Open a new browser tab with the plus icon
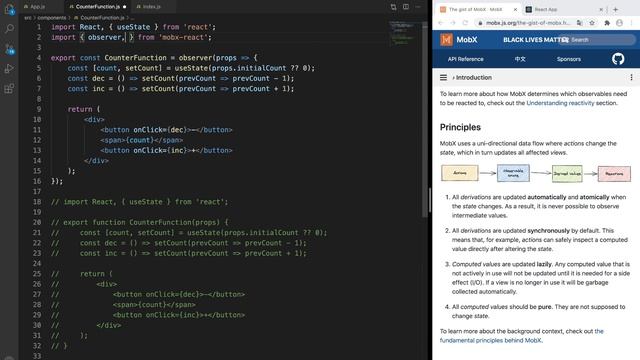The image size is (640, 360). 616,9
